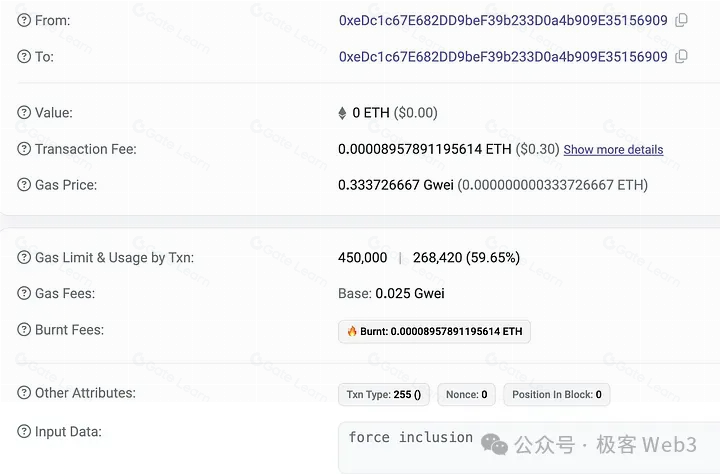Click the Base: 0.025 Gwei value
This screenshot has height=474, width=720.
(x=391, y=293)
